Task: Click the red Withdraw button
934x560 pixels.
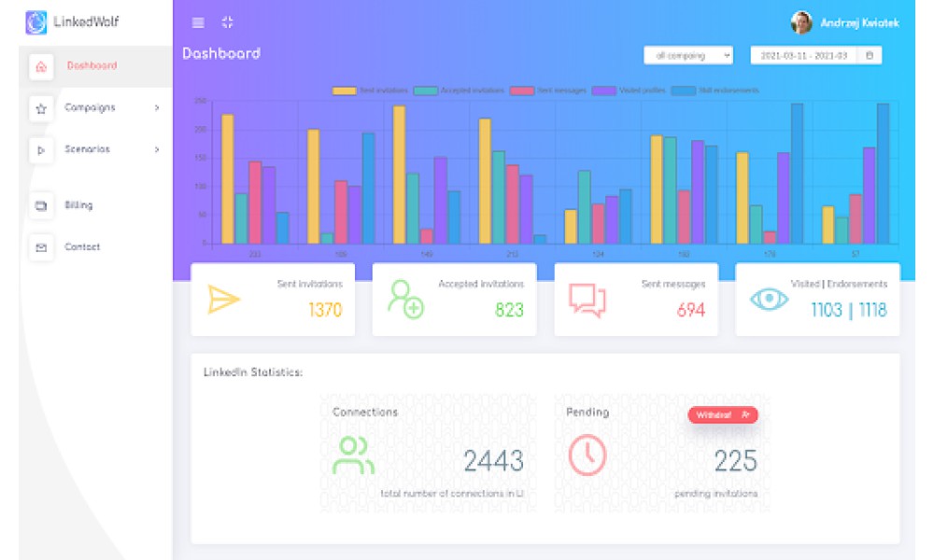Action: pyautogui.click(x=723, y=414)
